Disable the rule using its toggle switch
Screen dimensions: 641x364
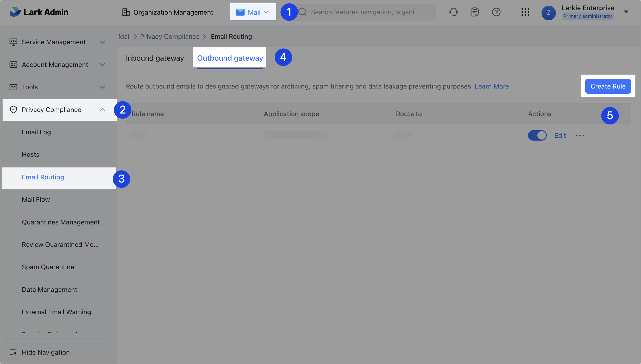tap(537, 135)
